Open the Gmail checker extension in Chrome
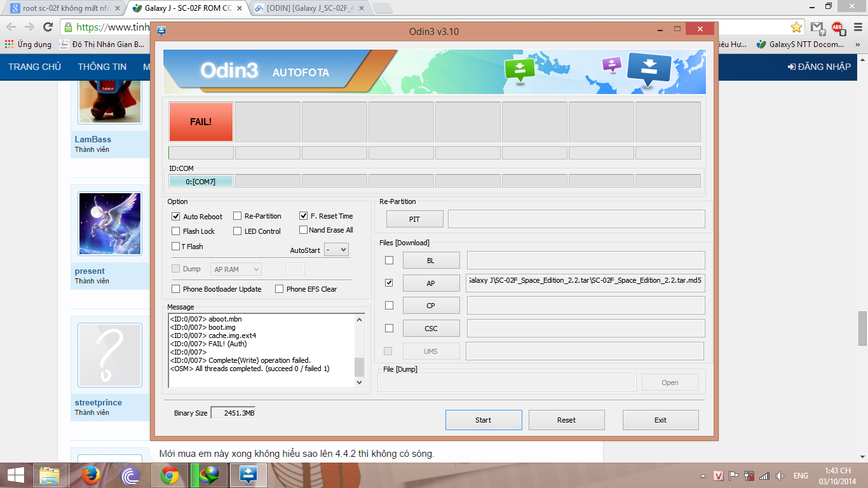This screenshot has height=488, width=868. click(x=817, y=27)
